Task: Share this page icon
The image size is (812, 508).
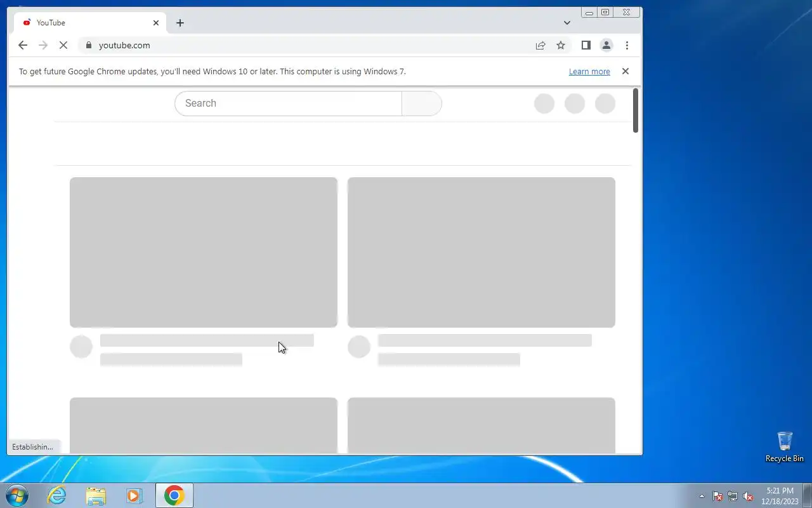Action: [x=540, y=45]
